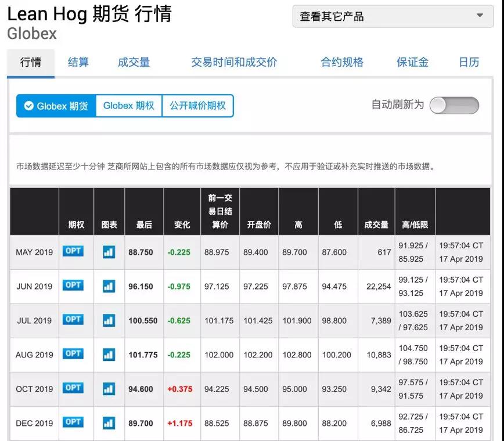Click OPT badge in JUL 2019 row
This screenshot has width=504, height=441.
(73, 319)
